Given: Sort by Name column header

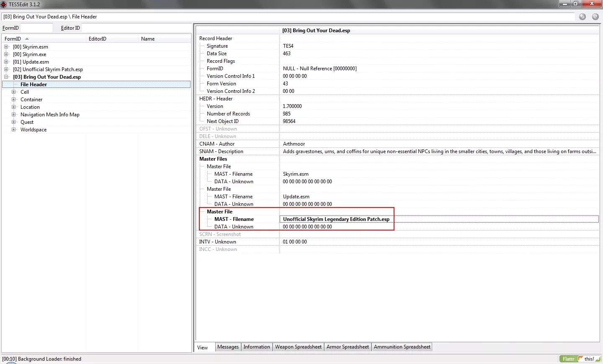Looking at the screenshot, I should point(165,39).
